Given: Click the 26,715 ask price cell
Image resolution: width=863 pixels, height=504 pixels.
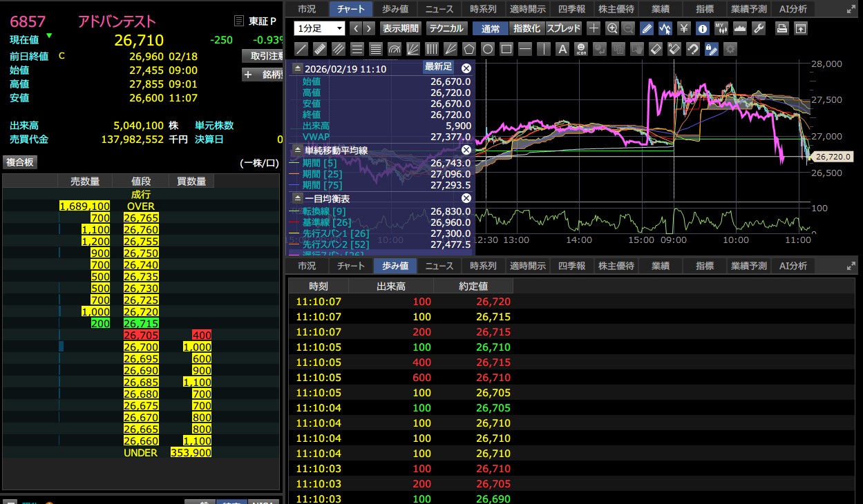Looking at the screenshot, I should pyautogui.click(x=141, y=323).
